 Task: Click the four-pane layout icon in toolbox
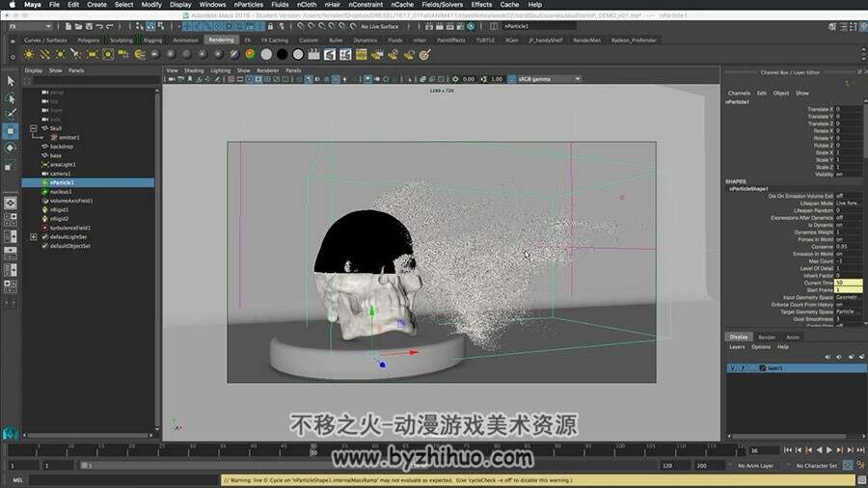[10, 220]
